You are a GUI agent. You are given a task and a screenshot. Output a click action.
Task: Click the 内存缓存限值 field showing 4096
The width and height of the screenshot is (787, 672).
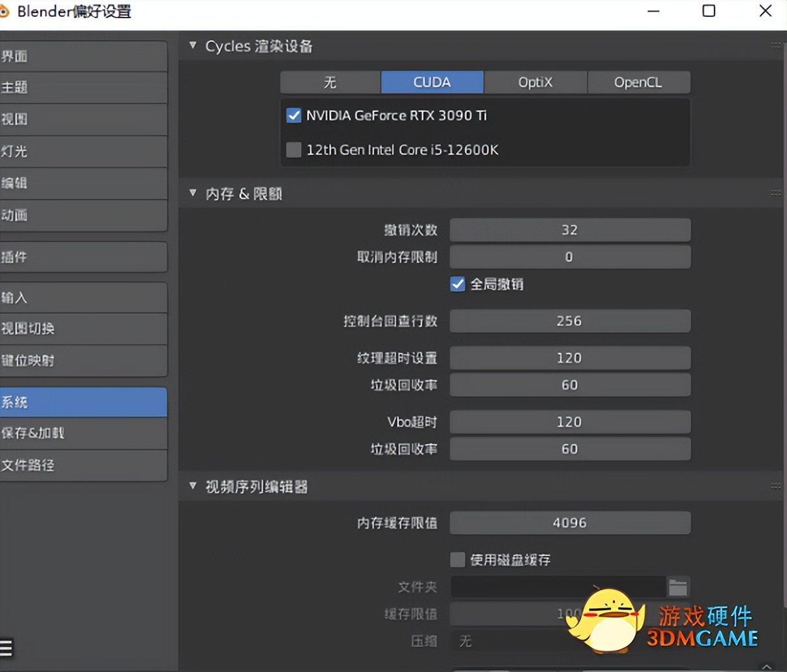pos(570,523)
